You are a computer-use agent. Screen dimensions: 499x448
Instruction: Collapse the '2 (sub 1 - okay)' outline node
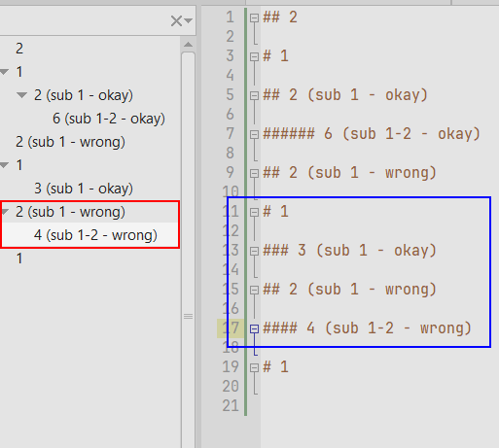click(x=21, y=95)
